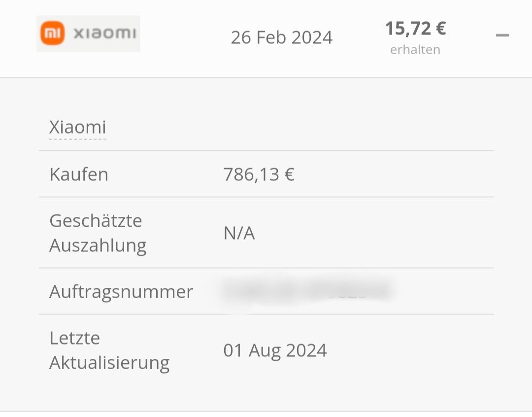Click the word "Auszahlung" in the payout label
Screen dimensions: 532x417
pyautogui.click(x=98, y=245)
